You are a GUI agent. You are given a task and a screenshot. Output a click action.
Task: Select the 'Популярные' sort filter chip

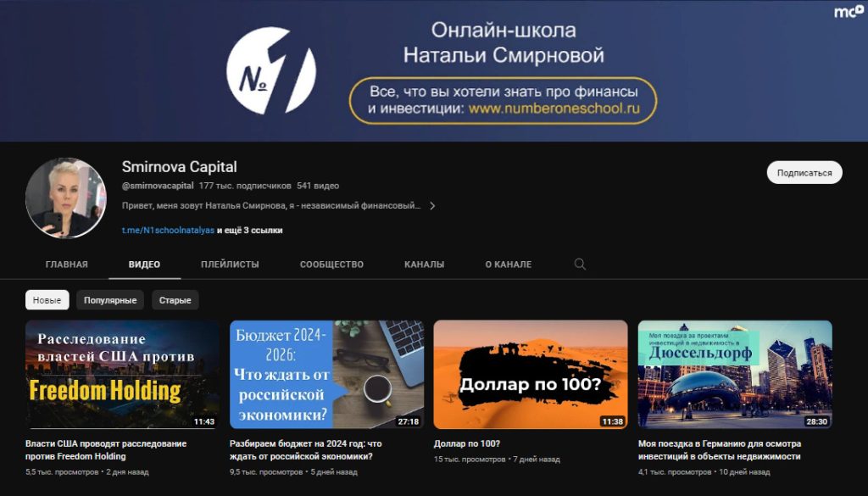pos(110,300)
